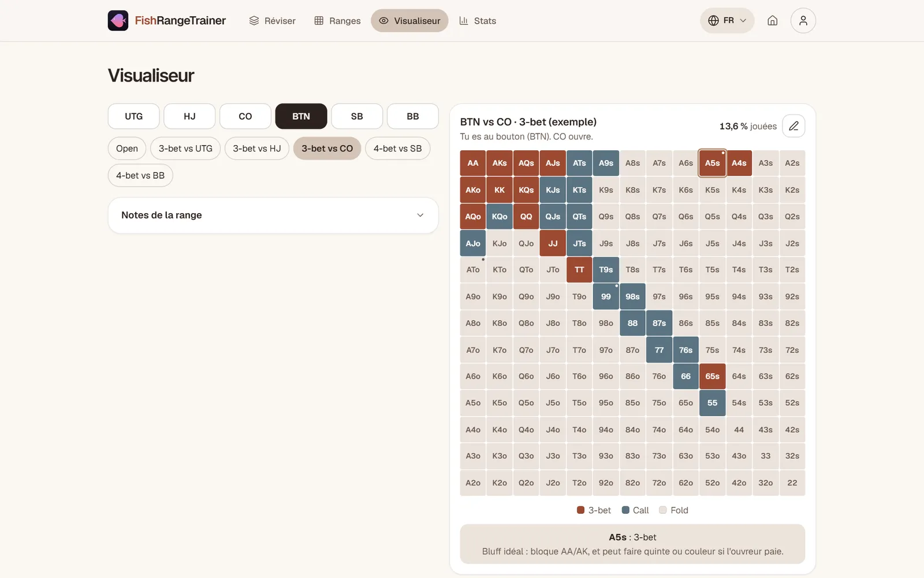Click the 72o hand cell
The width and height of the screenshot is (924, 578).
(659, 483)
